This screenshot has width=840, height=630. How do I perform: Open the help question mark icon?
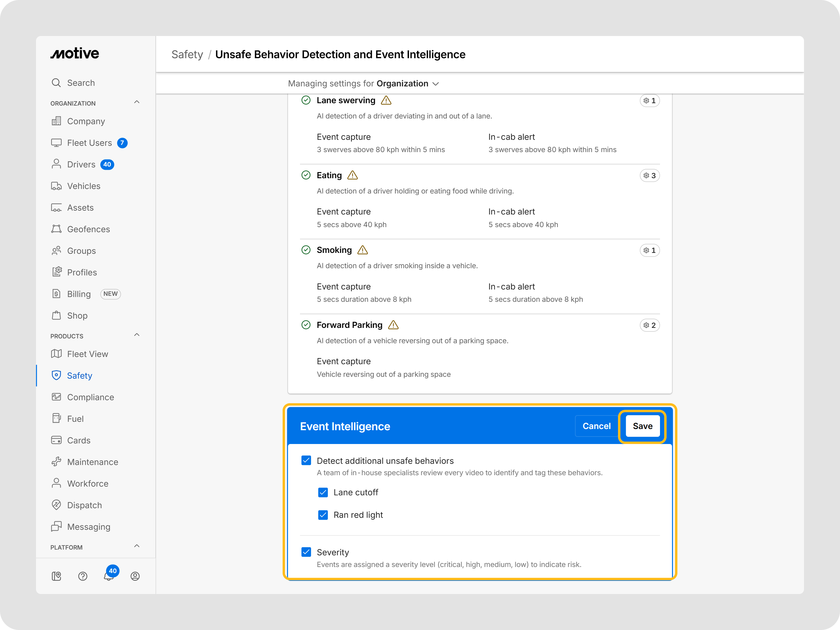point(82,576)
